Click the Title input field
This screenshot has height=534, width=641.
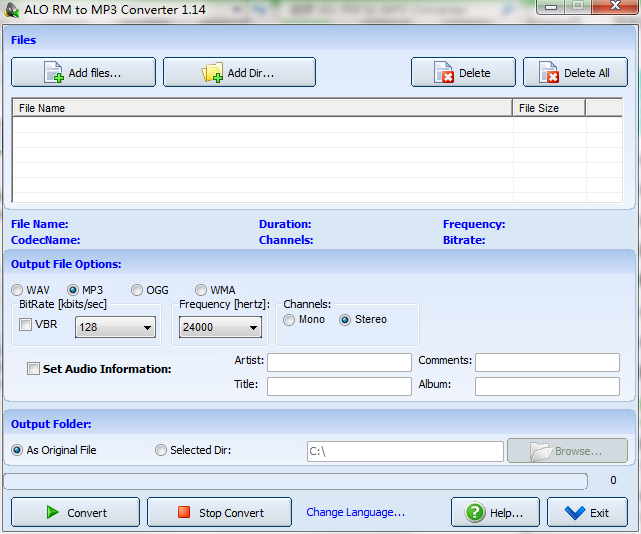339,386
